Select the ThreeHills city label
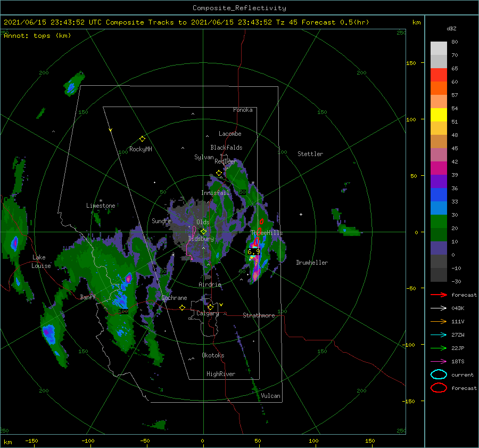The width and height of the screenshot is (479, 448). point(267,233)
